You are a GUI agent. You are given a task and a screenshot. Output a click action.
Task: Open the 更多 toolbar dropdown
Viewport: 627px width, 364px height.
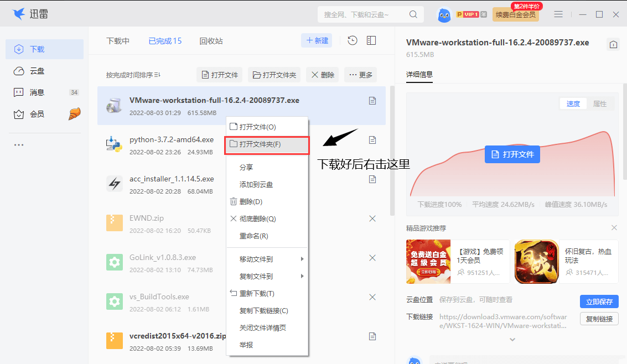[x=360, y=75]
